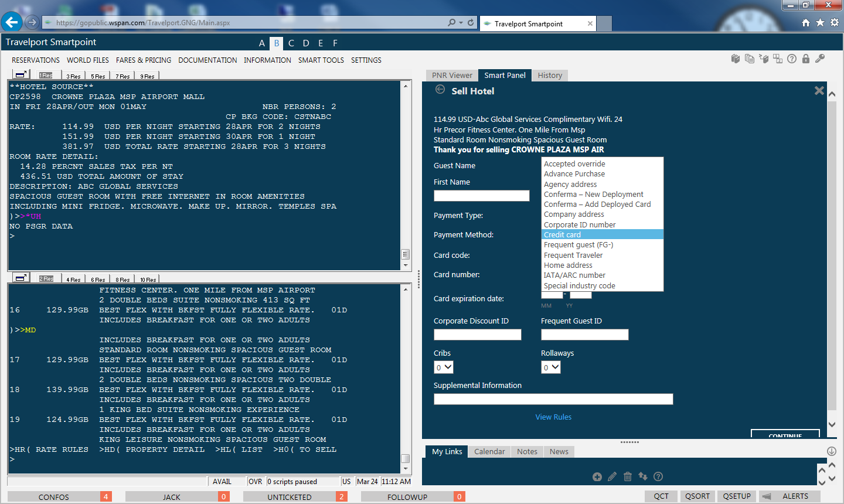Open the Rollaways quantity dropdown
The height and width of the screenshot is (504, 844).
pyautogui.click(x=551, y=367)
